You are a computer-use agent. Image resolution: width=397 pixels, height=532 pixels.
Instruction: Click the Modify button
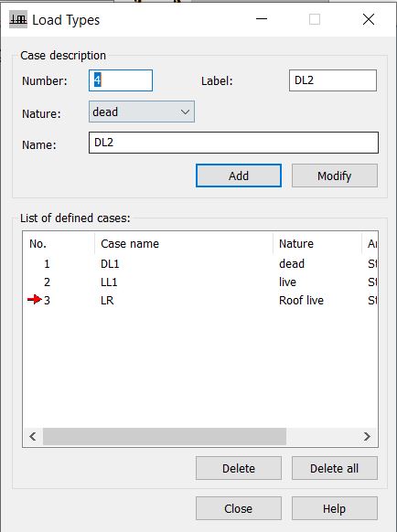(335, 176)
